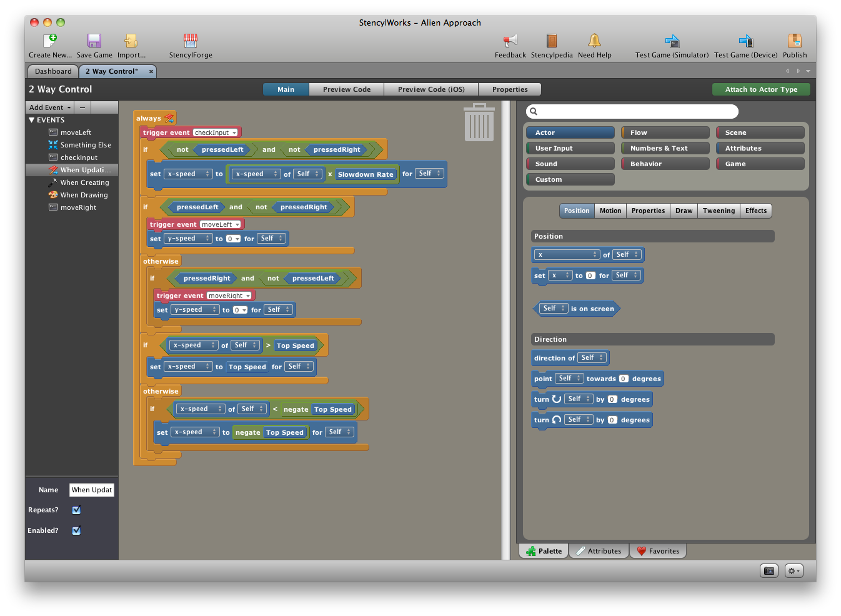Open the checkInput trigger event dropdown
This screenshot has width=841, height=616.
tap(215, 132)
